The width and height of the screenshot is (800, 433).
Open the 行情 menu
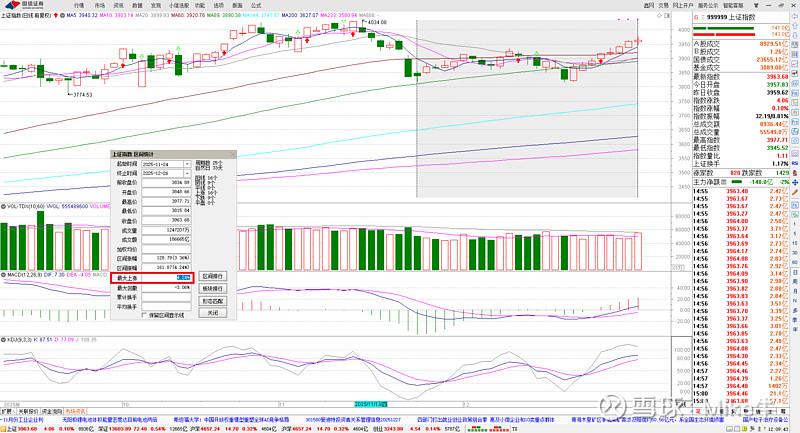(79, 5)
